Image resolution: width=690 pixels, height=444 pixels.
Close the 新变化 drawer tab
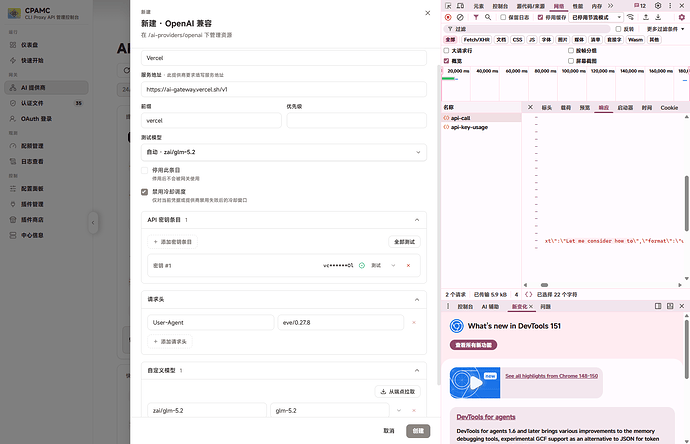click(531, 306)
